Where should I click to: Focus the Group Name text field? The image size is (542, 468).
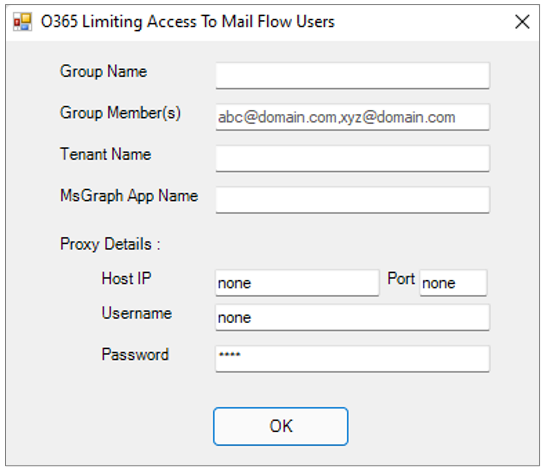click(x=352, y=75)
